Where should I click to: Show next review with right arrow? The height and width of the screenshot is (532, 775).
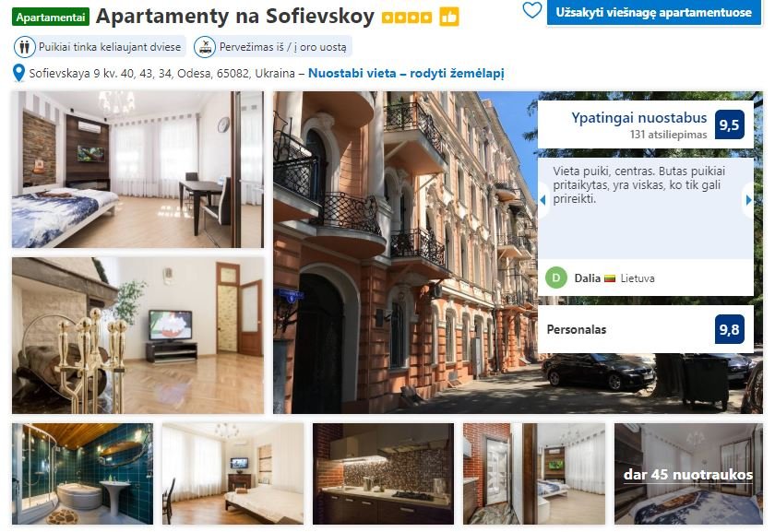[748, 200]
